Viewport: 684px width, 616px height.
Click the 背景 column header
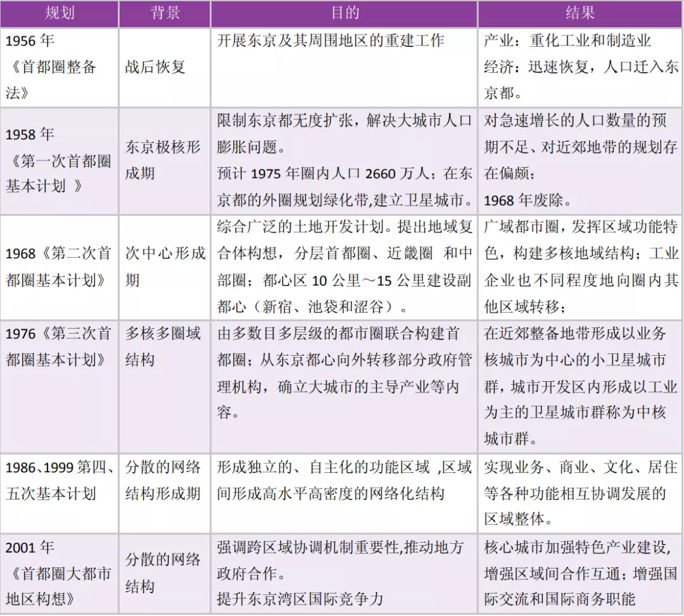click(x=165, y=13)
